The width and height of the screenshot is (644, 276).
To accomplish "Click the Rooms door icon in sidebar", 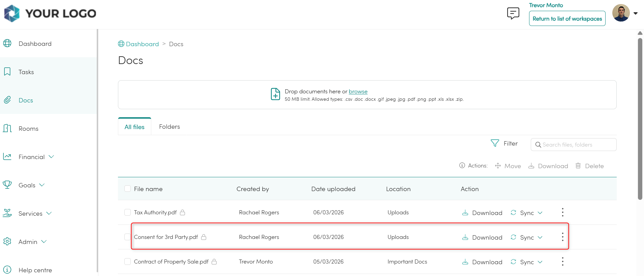I will [x=7, y=128].
